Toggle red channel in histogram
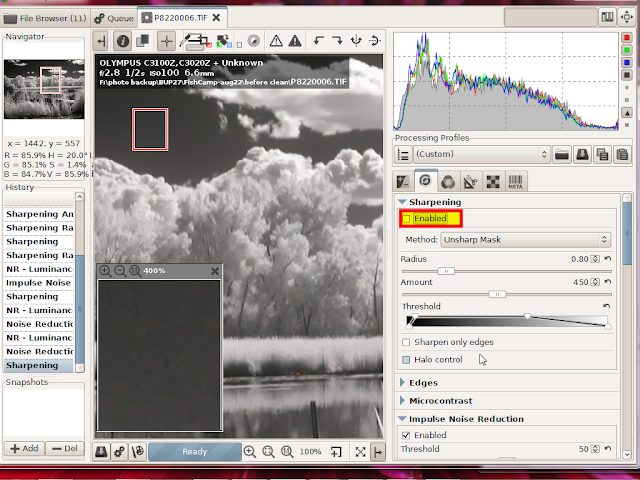 click(627, 38)
